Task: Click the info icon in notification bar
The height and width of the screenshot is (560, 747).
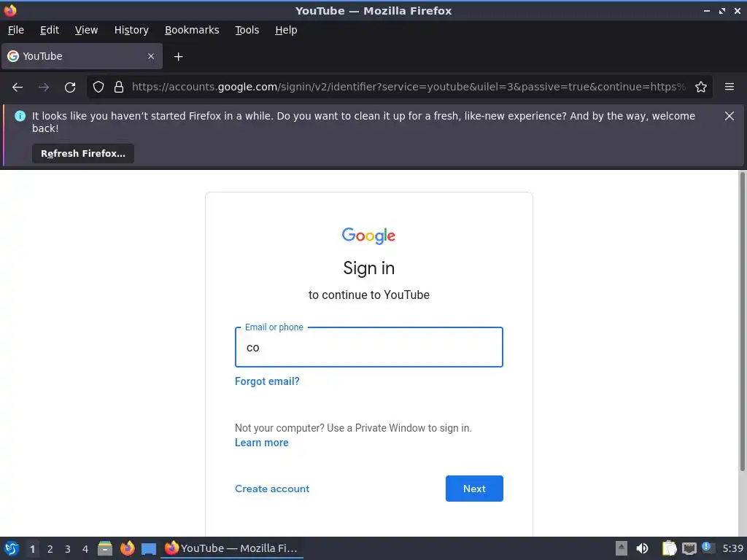Action: coord(20,116)
